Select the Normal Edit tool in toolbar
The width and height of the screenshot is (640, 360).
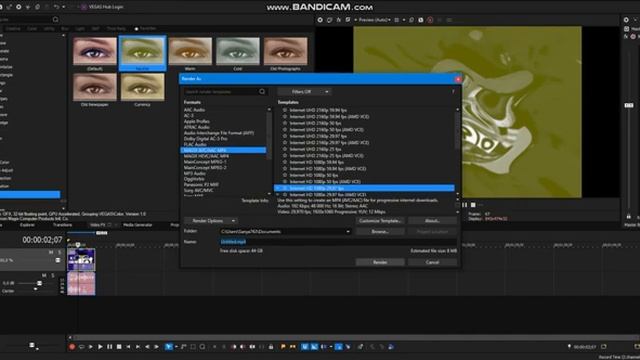click(x=169, y=347)
